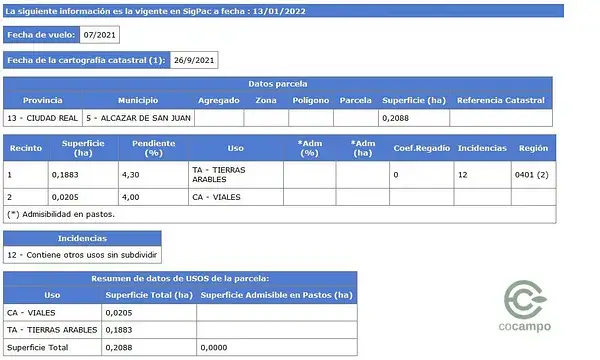The height and width of the screenshot is (360, 600).
Task: Click the Región value 0401 (2)
Action: 533,175
